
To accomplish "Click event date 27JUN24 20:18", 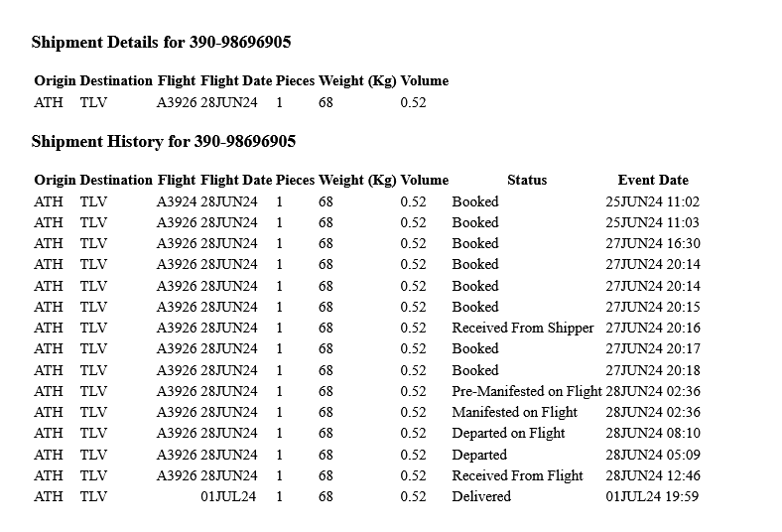I will (x=652, y=370).
